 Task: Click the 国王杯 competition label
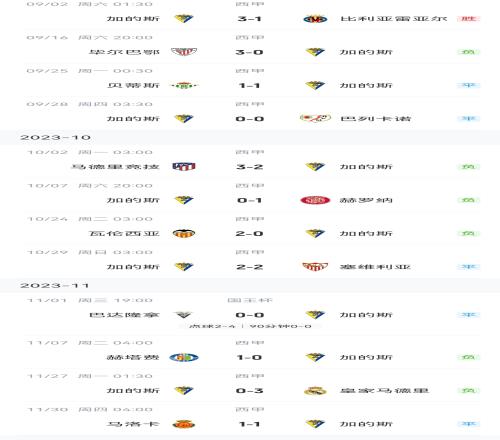pos(250,300)
